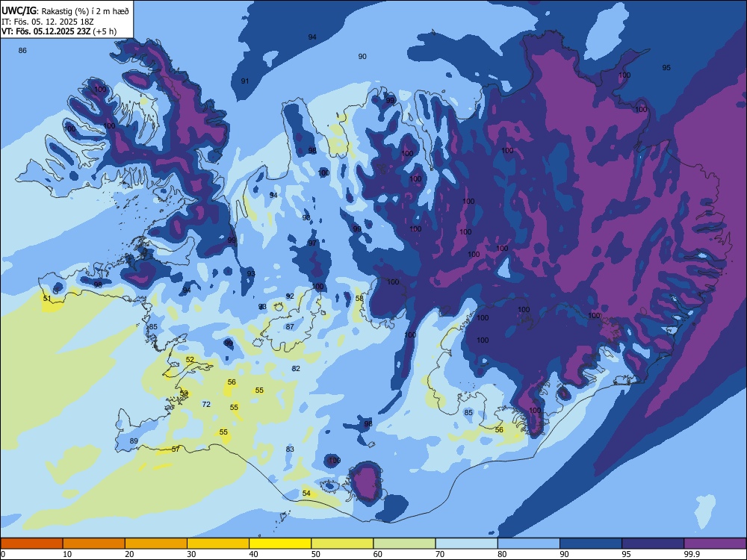Choose the 30–40 golden legend swatch
This screenshot has width=747, height=560.
pos(218,544)
